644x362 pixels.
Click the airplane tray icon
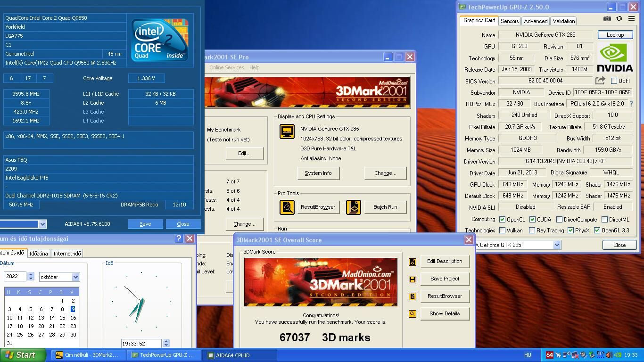pyautogui.click(x=558, y=355)
